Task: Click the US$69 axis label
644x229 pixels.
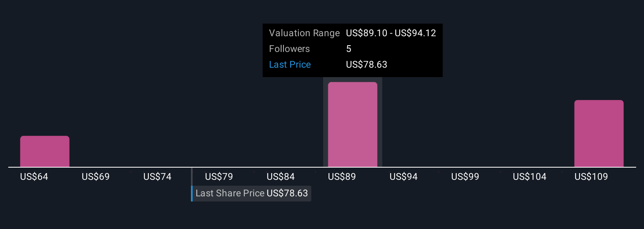Action: [x=96, y=177]
